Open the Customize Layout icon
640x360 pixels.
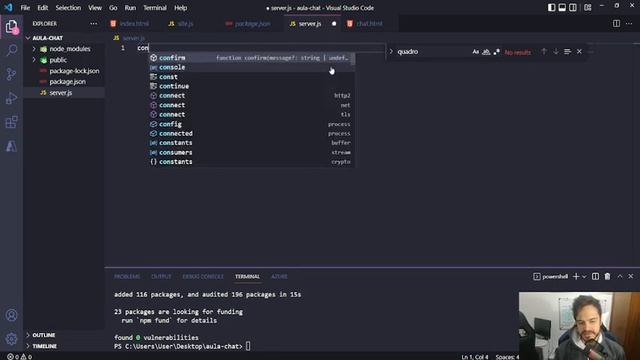pyautogui.click(x=588, y=7)
